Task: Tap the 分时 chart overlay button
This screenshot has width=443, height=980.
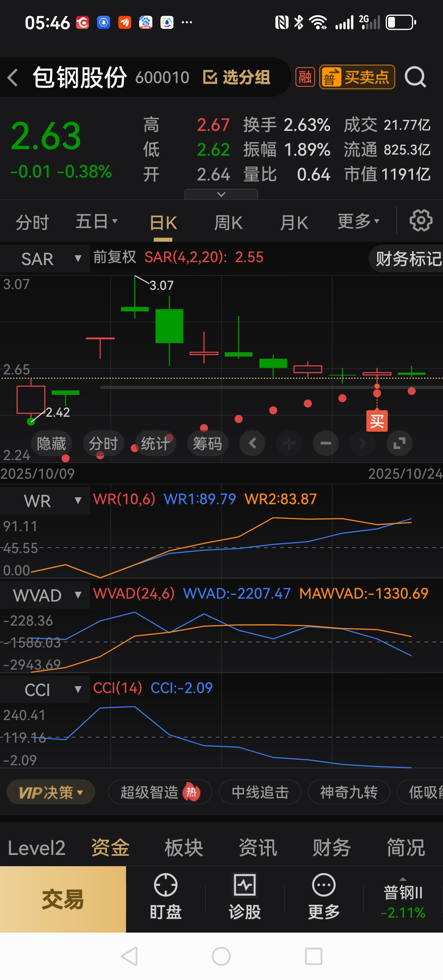Action: 103,444
